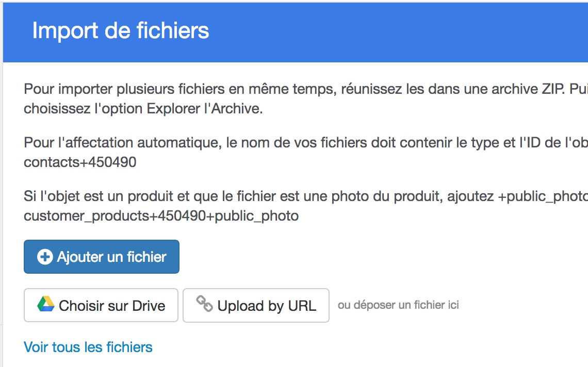Open the Choisir sur Drive picker
The height and width of the screenshot is (367, 588).
101,305
